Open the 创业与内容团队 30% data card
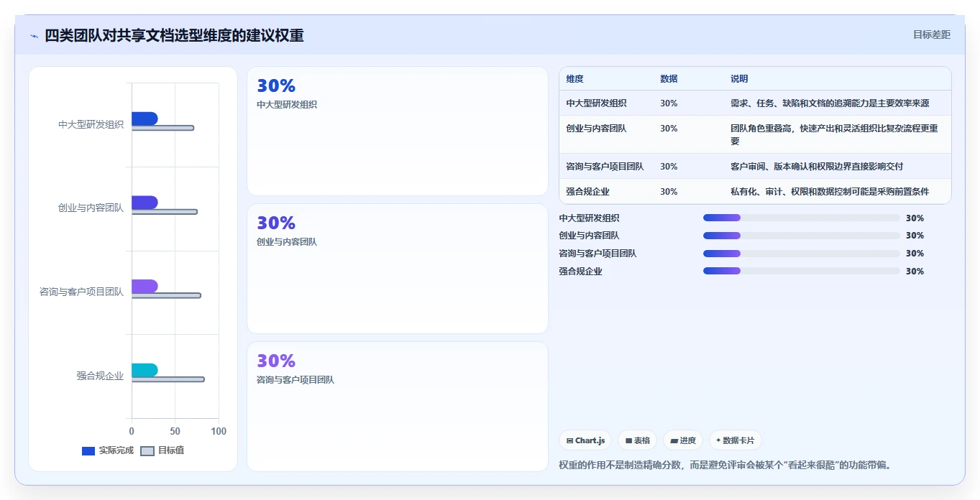This screenshot has height=500, width=980. (x=398, y=269)
